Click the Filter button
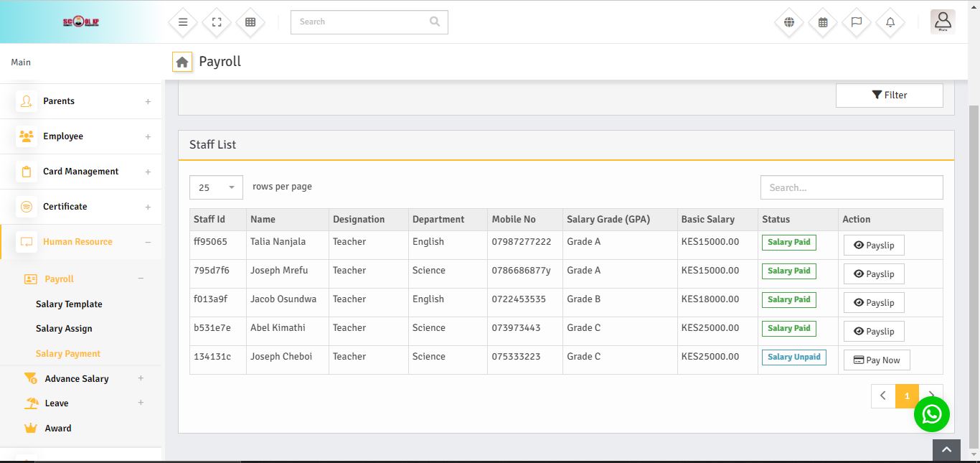Screen dimensions: 980x463 889,95
